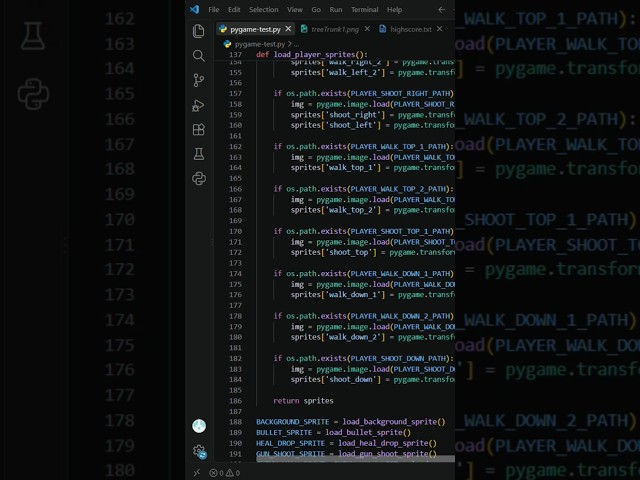Image resolution: width=640 pixels, height=480 pixels.
Task: Open the Terminal menu
Action: pos(364,9)
